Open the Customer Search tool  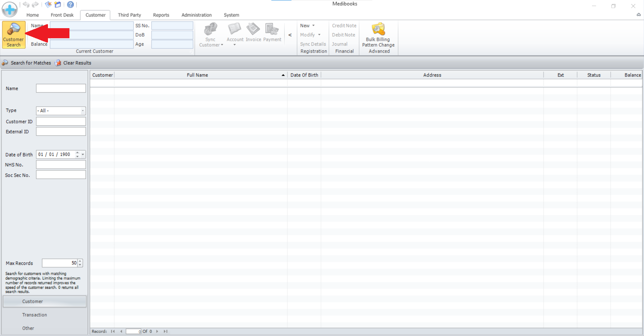13,35
